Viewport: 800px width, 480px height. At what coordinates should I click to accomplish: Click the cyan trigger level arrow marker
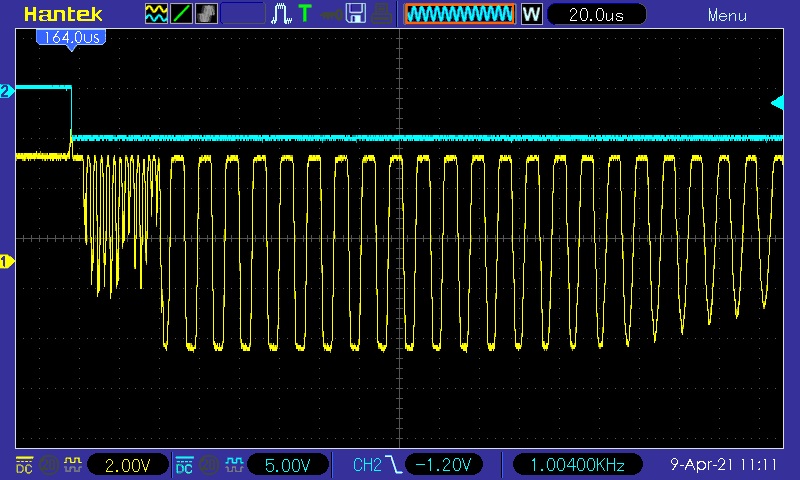(777, 102)
